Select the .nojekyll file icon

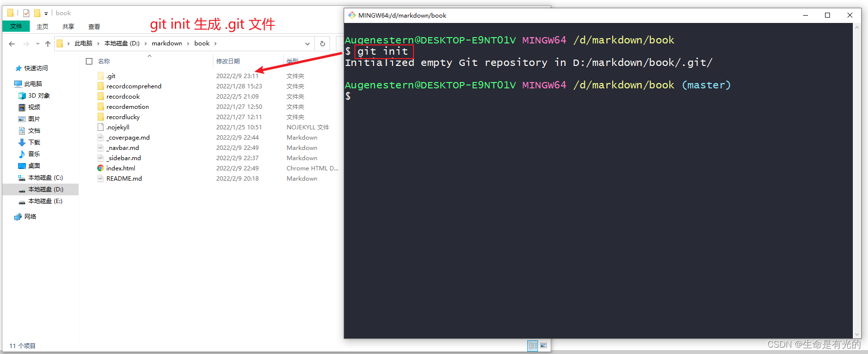pos(101,127)
